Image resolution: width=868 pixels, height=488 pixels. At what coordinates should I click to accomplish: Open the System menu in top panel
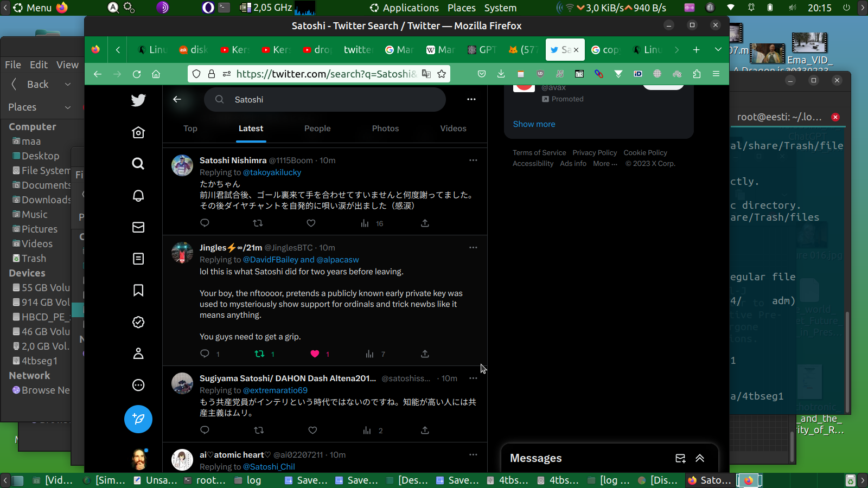[x=500, y=8]
